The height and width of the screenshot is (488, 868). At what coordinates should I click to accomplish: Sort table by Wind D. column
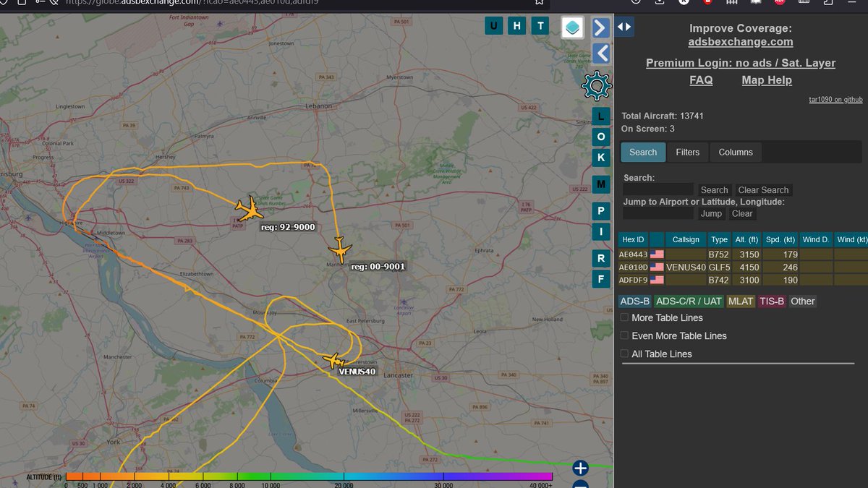[816, 239]
